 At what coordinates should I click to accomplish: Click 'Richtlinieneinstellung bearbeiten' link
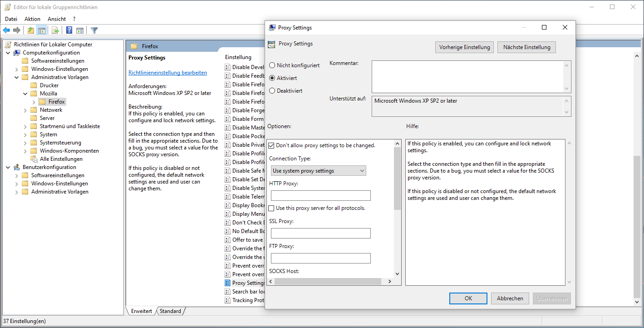pyautogui.click(x=167, y=73)
